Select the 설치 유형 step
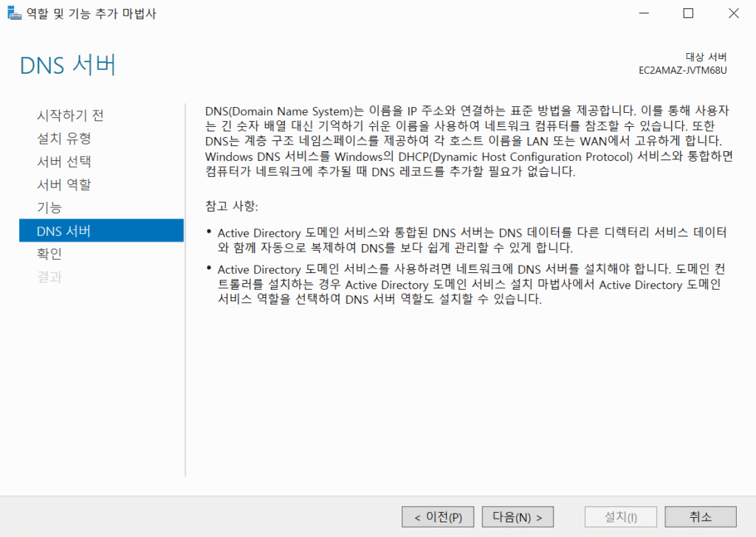This screenshot has width=756, height=537. coord(64,138)
